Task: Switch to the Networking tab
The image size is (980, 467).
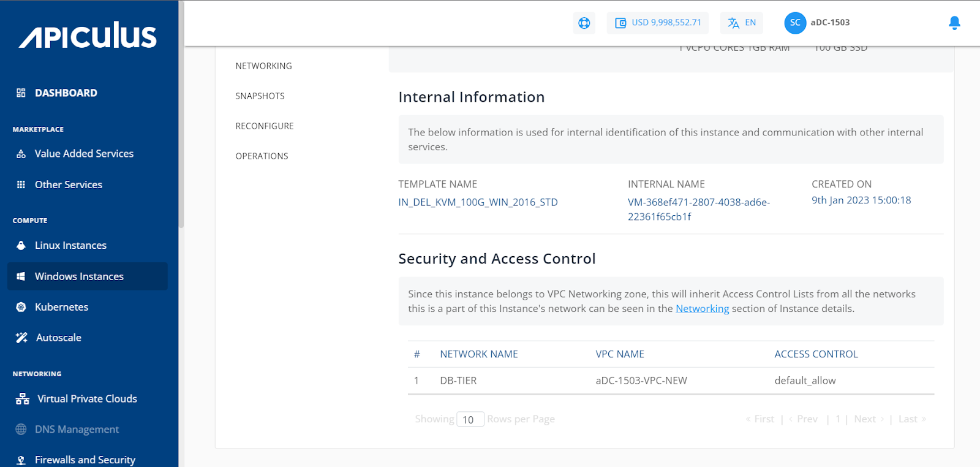Action: pos(264,66)
